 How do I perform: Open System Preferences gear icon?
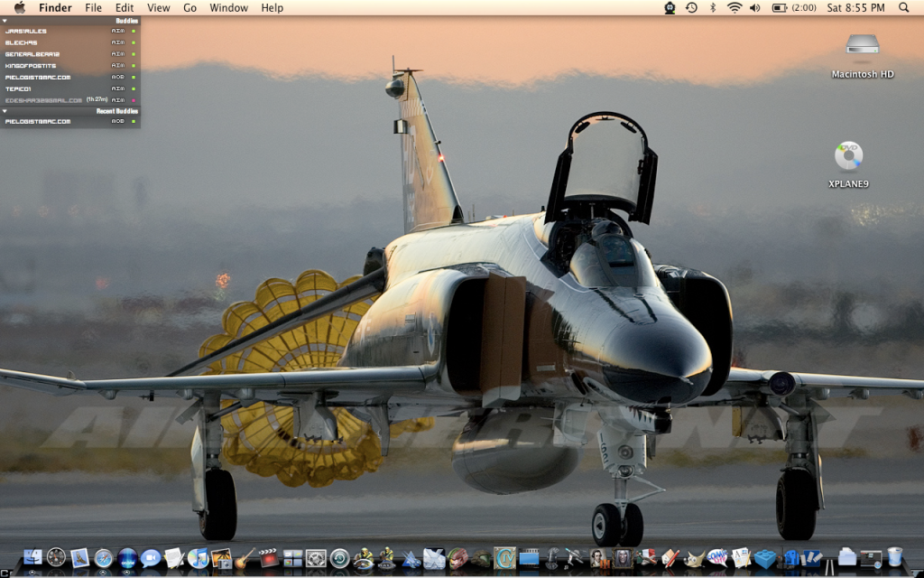[316, 558]
